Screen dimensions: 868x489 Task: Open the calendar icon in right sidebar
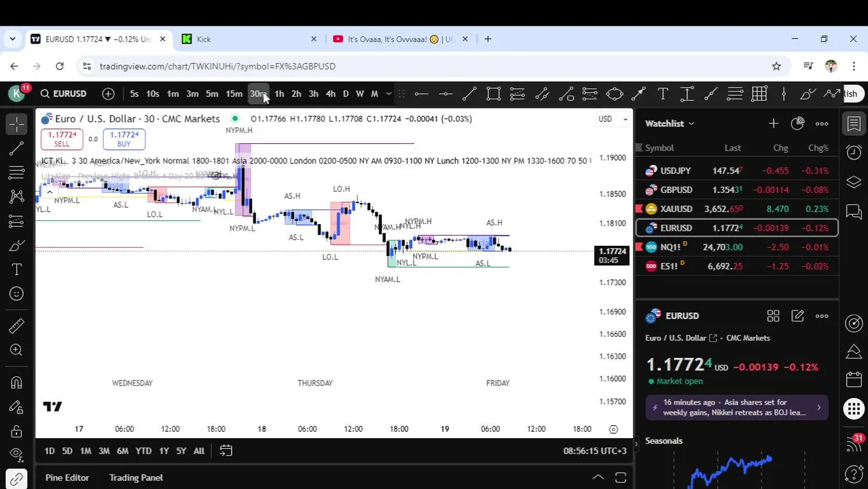(x=854, y=379)
